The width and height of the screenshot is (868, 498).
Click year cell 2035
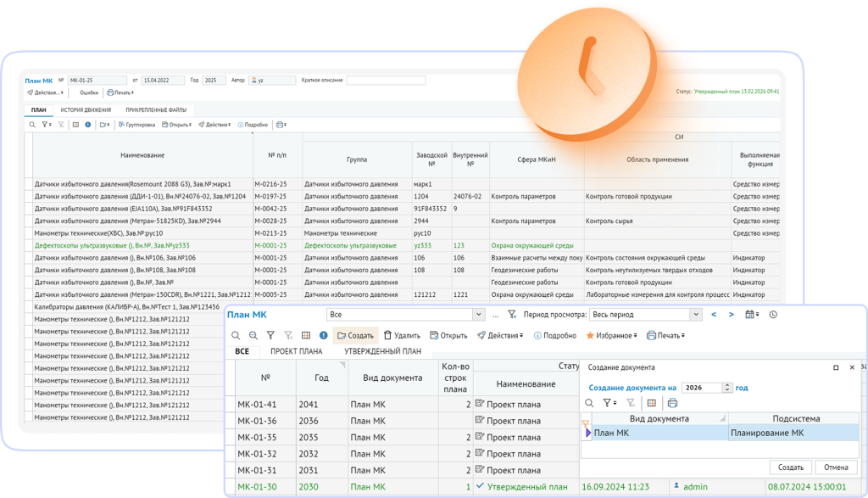point(321,437)
